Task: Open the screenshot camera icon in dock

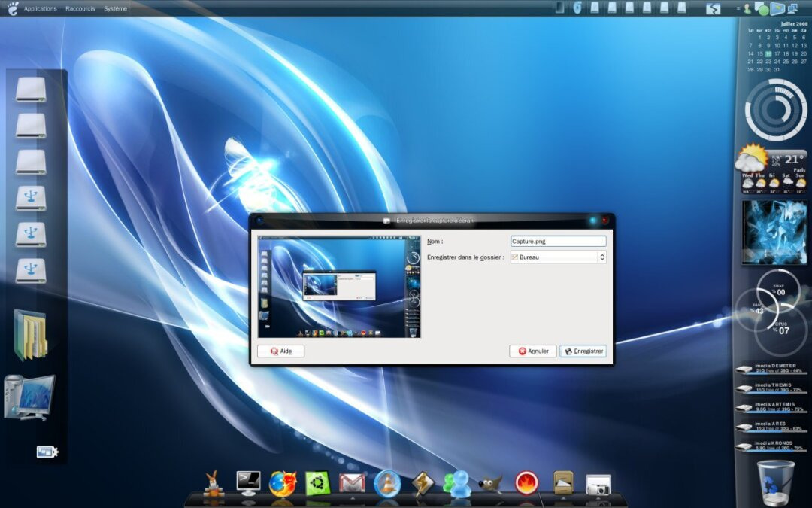Action: pyautogui.click(x=598, y=485)
